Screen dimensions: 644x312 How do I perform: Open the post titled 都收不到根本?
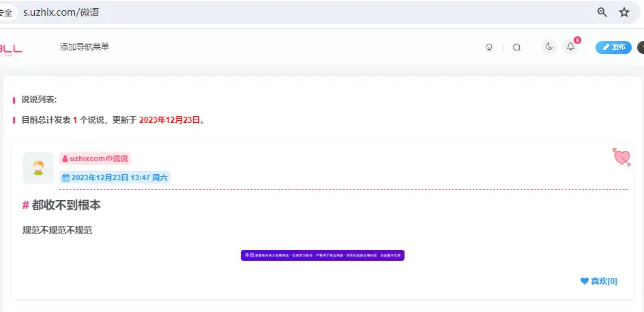66,205
